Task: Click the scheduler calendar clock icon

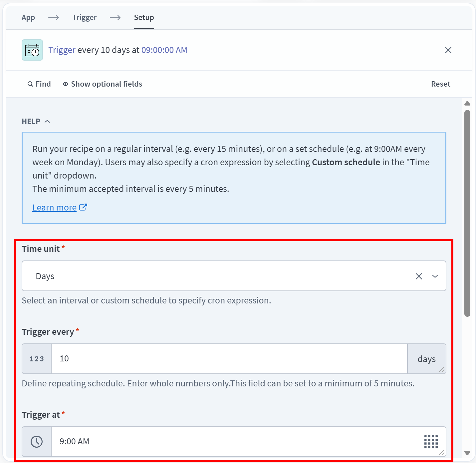Action: click(x=32, y=50)
